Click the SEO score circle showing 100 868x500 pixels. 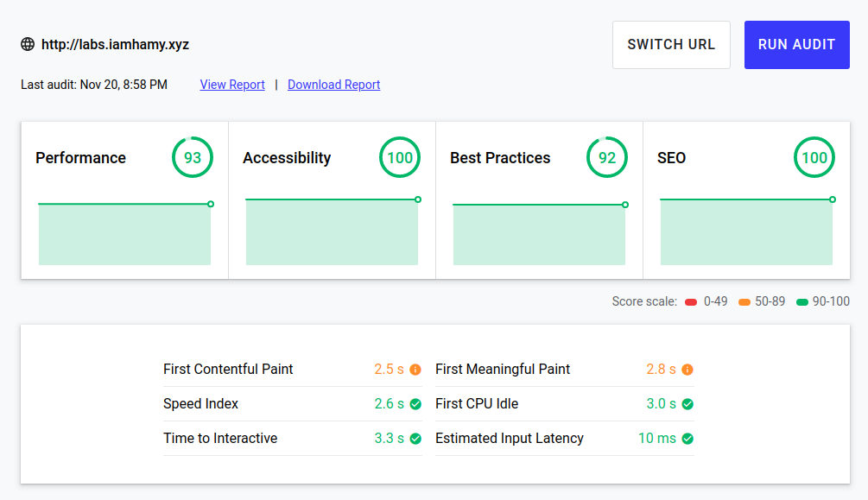pos(814,157)
